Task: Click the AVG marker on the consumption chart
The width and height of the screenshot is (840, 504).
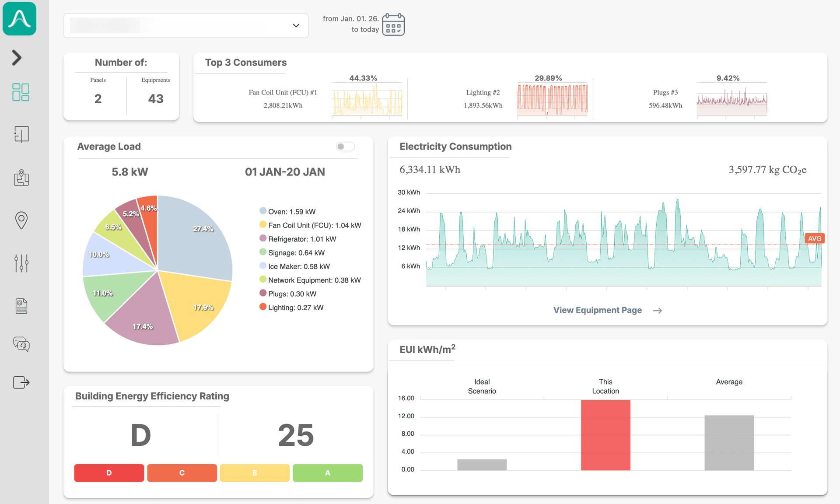Action: click(x=814, y=238)
